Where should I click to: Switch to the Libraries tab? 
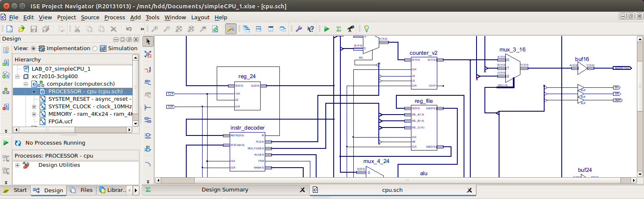pyautogui.click(x=112, y=190)
